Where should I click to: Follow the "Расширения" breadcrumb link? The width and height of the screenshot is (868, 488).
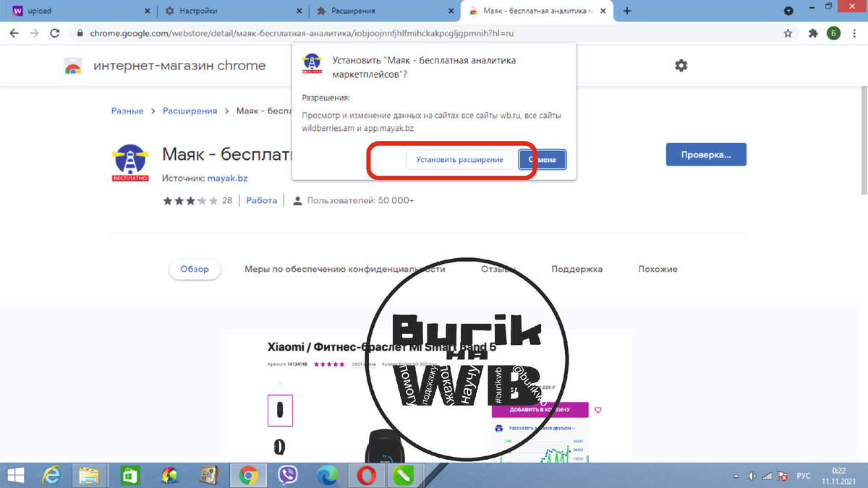click(190, 111)
